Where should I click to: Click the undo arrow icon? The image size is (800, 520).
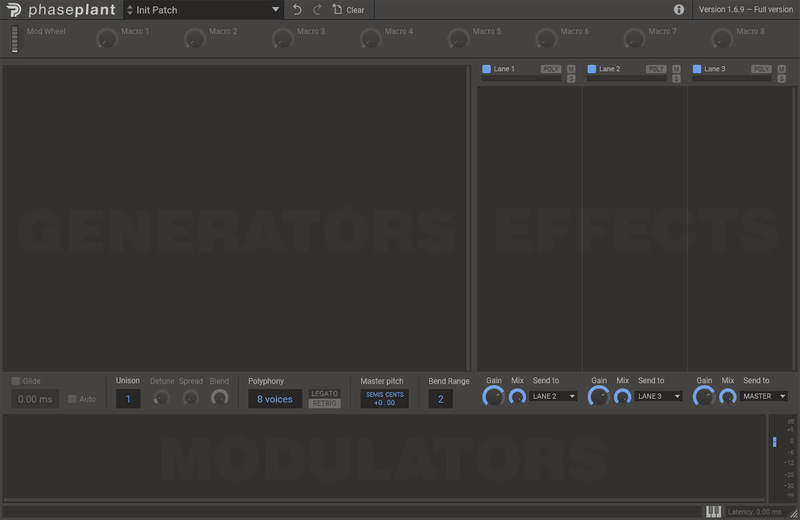(297, 10)
